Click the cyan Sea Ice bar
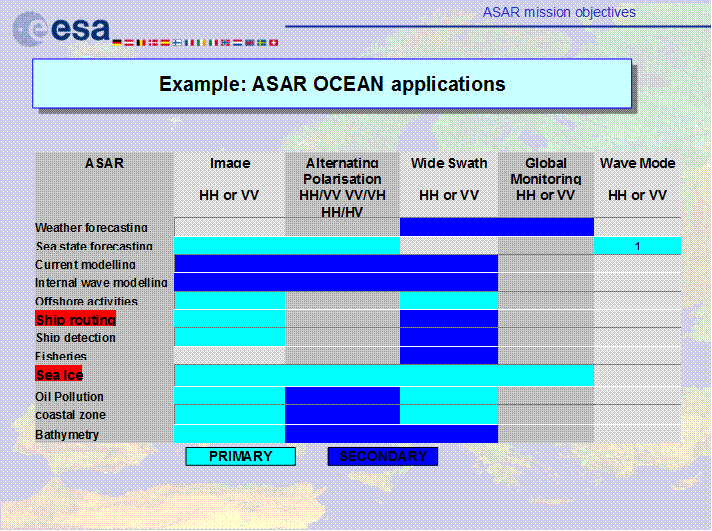 click(x=384, y=375)
